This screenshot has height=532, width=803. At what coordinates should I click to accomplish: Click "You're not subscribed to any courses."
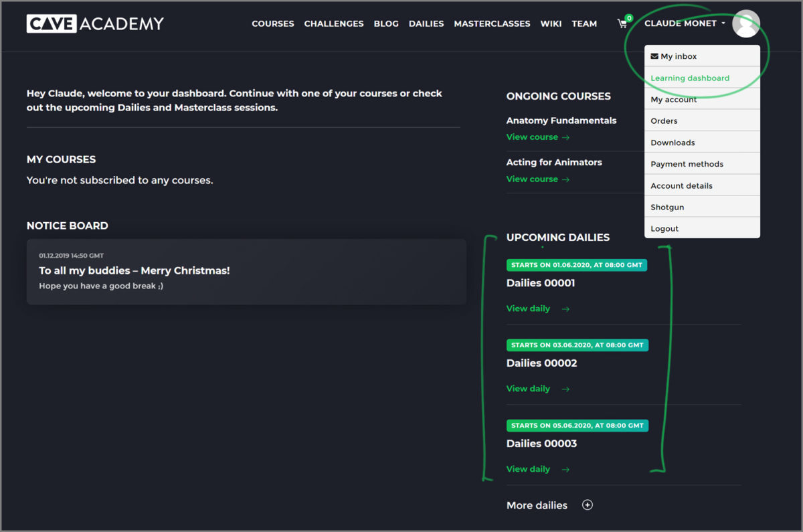click(120, 180)
